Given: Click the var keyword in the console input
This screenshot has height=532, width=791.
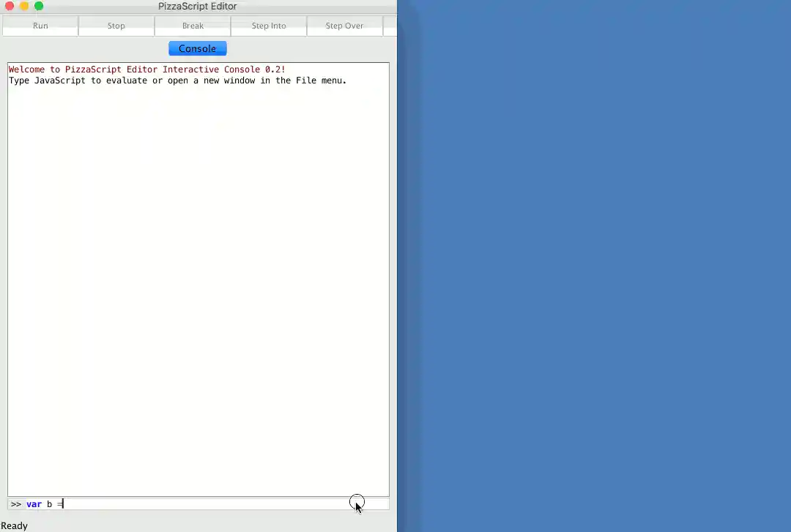Looking at the screenshot, I should pyautogui.click(x=34, y=503).
